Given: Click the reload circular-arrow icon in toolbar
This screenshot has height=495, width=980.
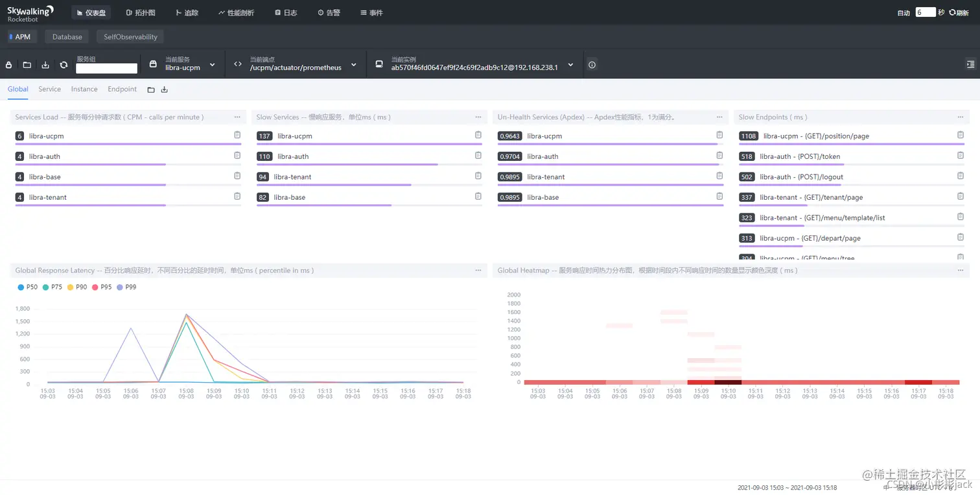Looking at the screenshot, I should [x=64, y=65].
